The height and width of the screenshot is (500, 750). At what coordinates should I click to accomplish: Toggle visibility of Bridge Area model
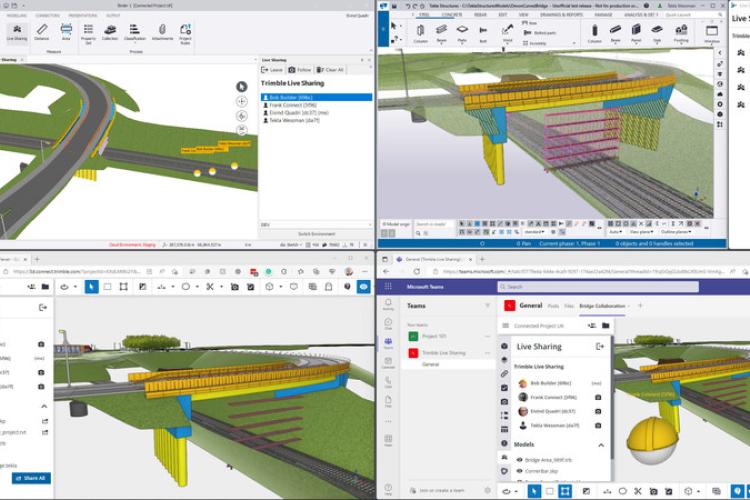(519, 460)
